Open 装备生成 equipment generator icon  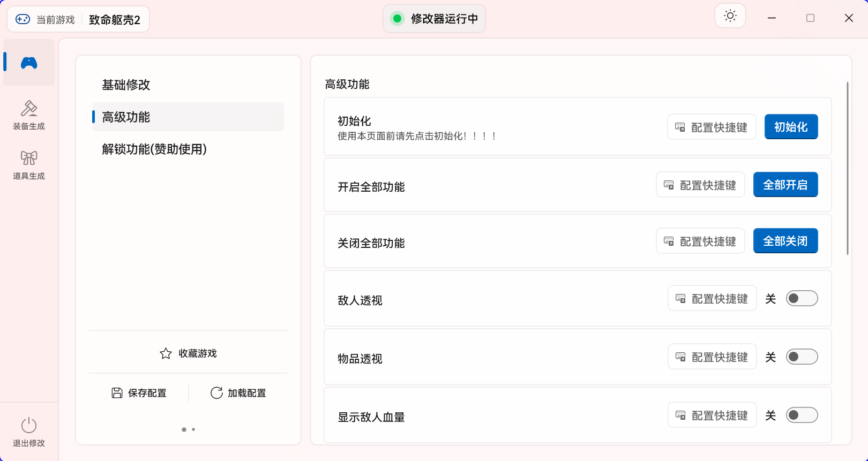29,109
